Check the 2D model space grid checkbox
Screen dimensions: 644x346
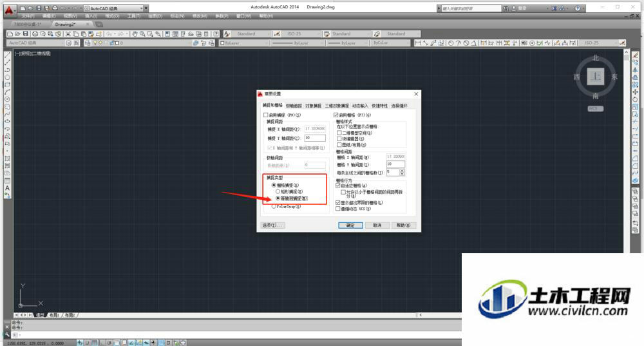click(339, 133)
